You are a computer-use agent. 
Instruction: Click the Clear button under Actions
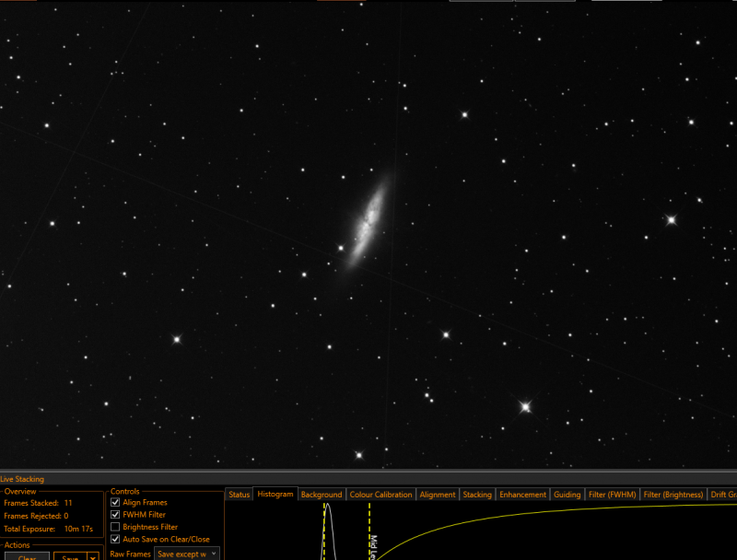coord(27,557)
